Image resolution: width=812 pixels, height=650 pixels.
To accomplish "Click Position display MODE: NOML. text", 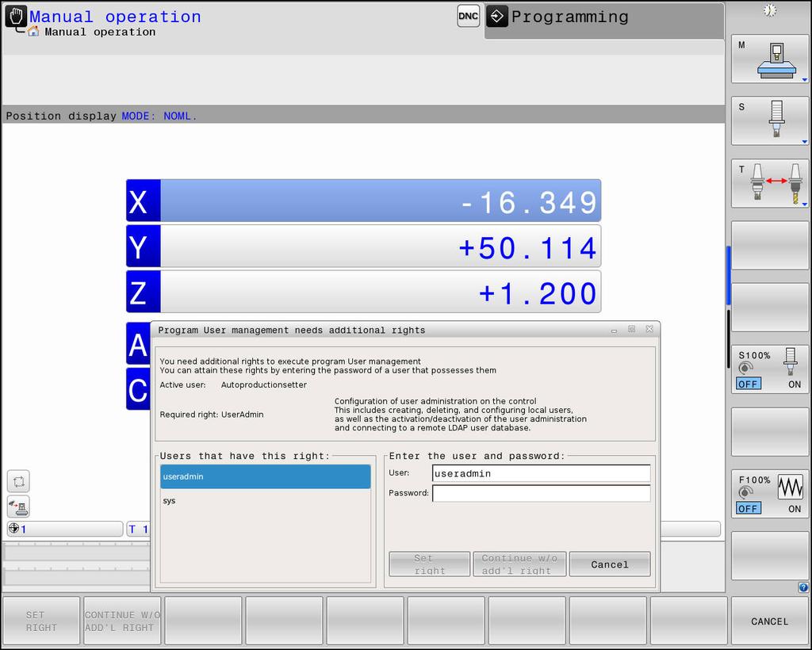I will pos(101,116).
